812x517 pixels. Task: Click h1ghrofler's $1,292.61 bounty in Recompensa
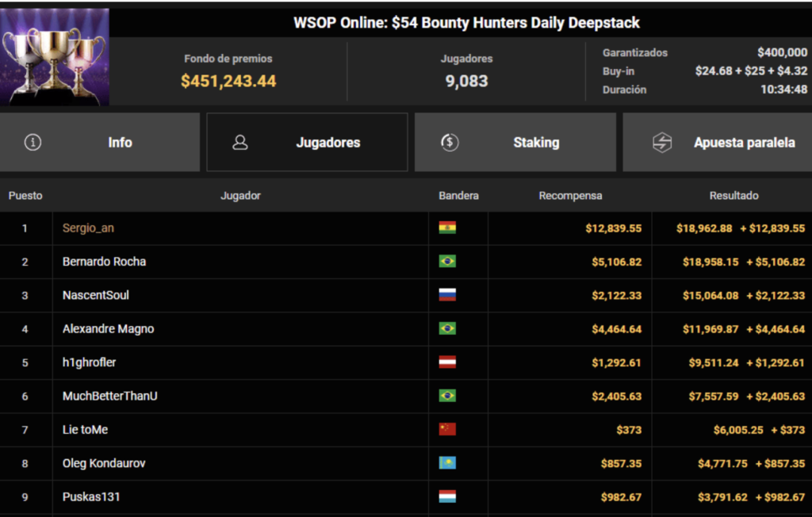[616, 362]
